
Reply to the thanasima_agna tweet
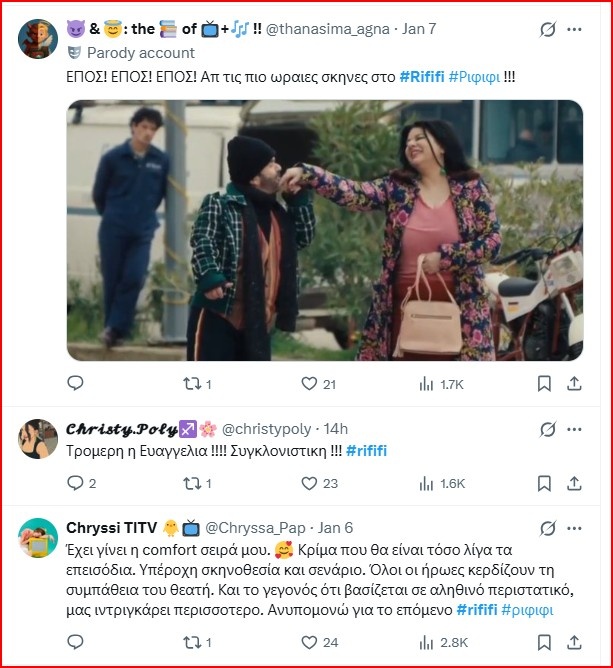point(76,384)
